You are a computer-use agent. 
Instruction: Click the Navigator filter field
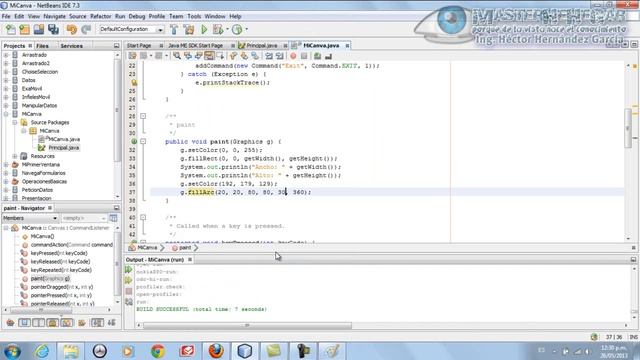click(84, 218)
